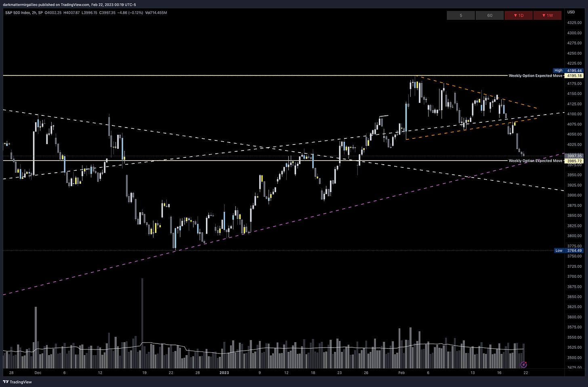Click the 4050.00 price axis label

(574, 134)
